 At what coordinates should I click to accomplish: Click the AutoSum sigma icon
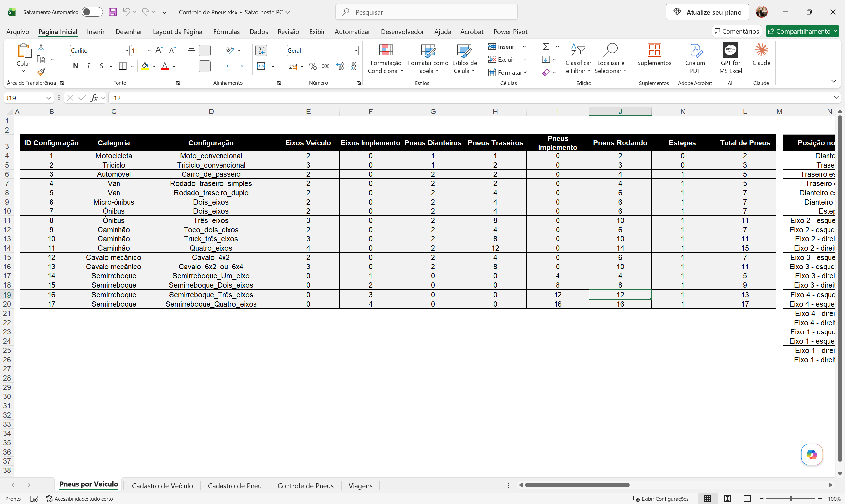click(x=546, y=47)
